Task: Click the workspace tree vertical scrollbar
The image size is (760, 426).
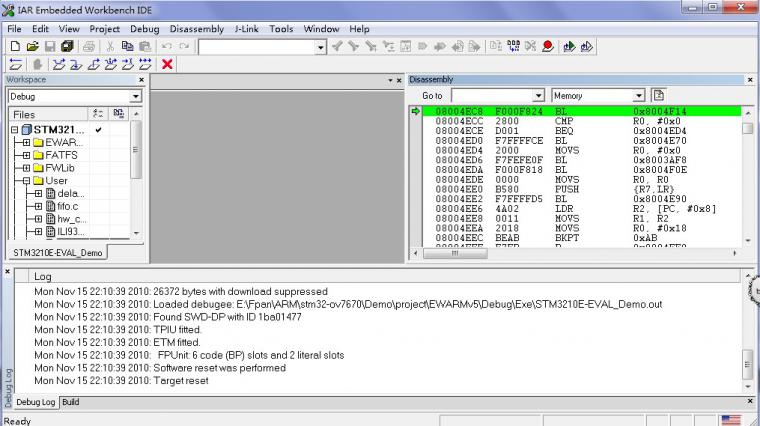Action: click(x=136, y=149)
